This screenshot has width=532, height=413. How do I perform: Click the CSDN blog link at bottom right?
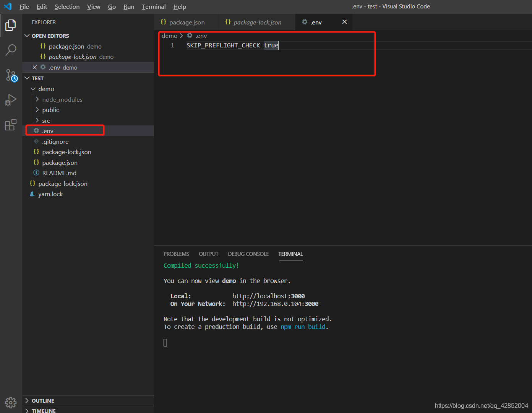(481, 405)
